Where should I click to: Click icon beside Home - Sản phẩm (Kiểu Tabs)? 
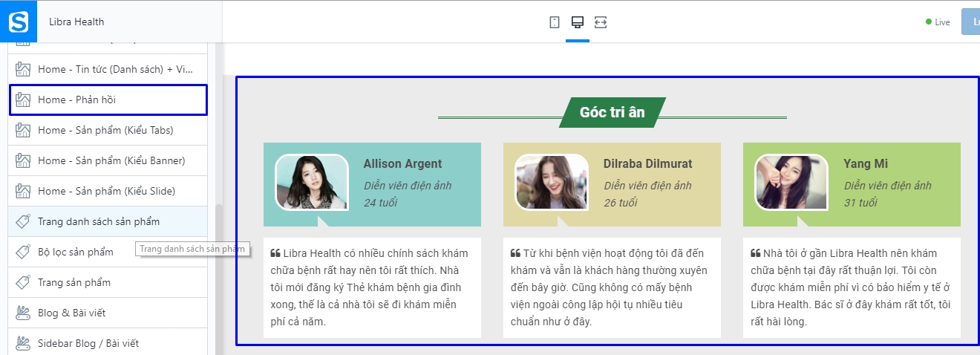(x=23, y=130)
